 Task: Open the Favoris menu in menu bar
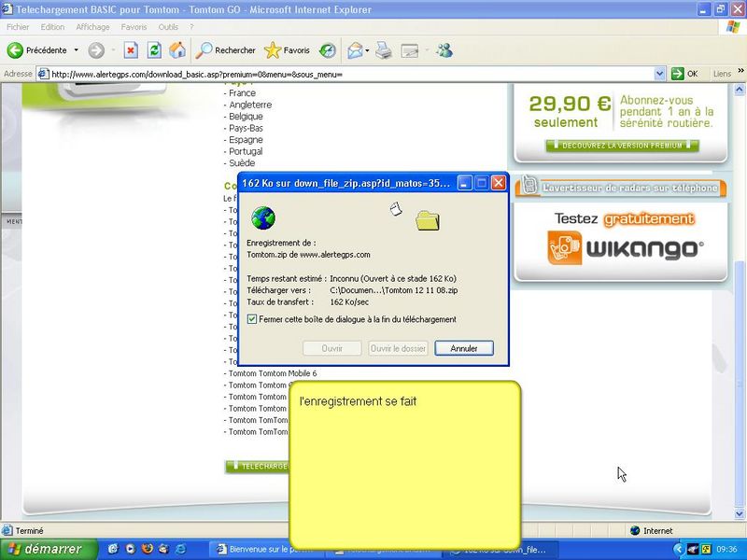[x=134, y=27]
